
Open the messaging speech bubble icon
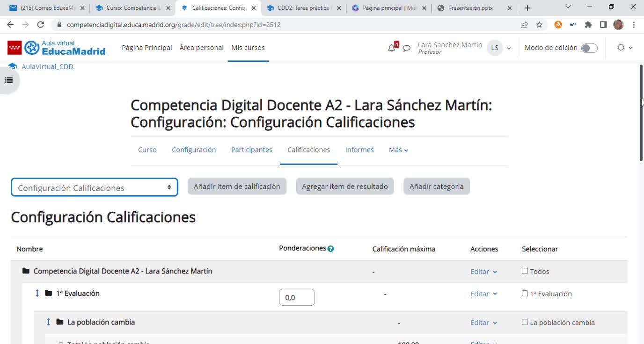[x=407, y=48]
